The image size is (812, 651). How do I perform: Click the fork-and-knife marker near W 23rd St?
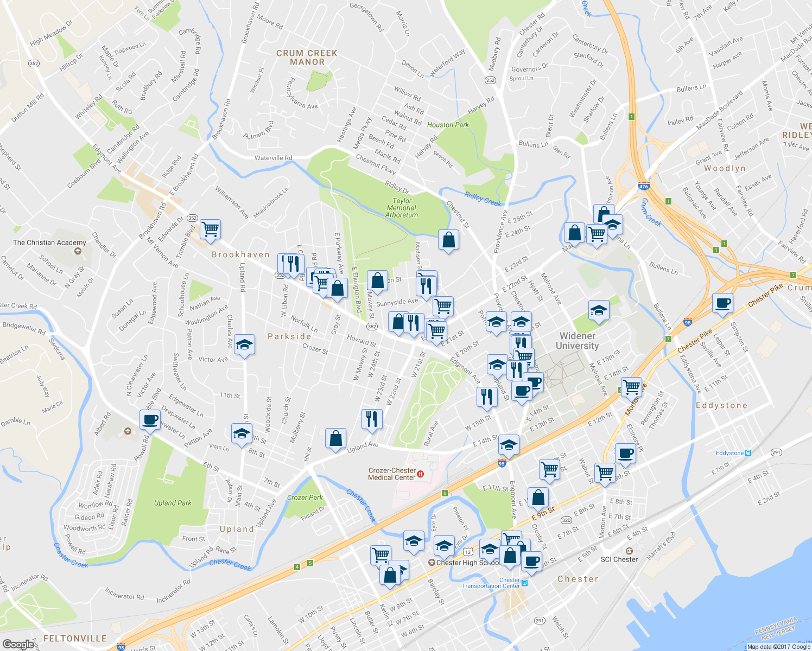pyautogui.click(x=372, y=419)
